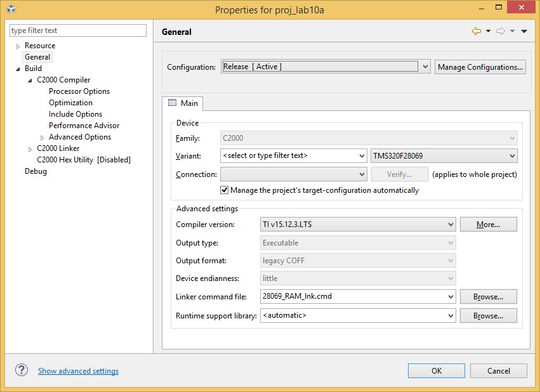Click the help icon at bottom left
Viewport: 540px width, 392px height.
tap(21, 370)
